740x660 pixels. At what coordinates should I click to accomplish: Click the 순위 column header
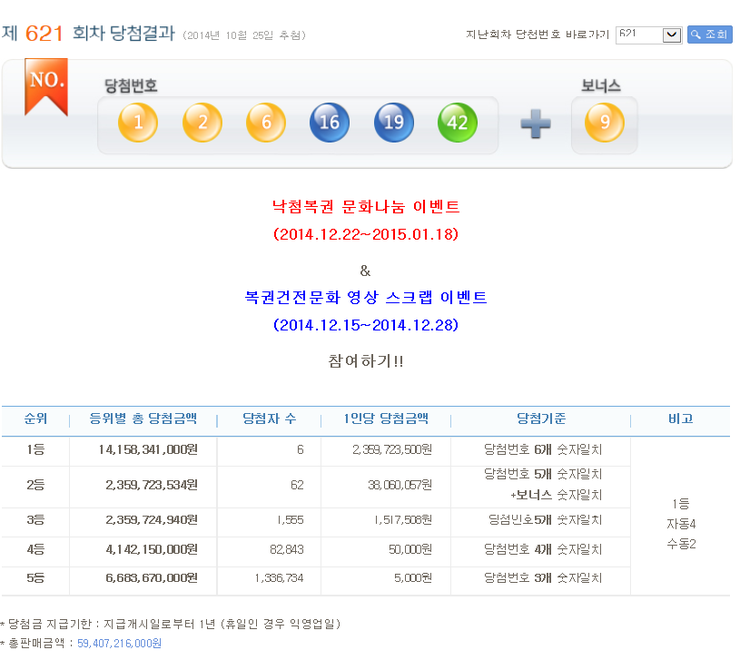coord(36,419)
